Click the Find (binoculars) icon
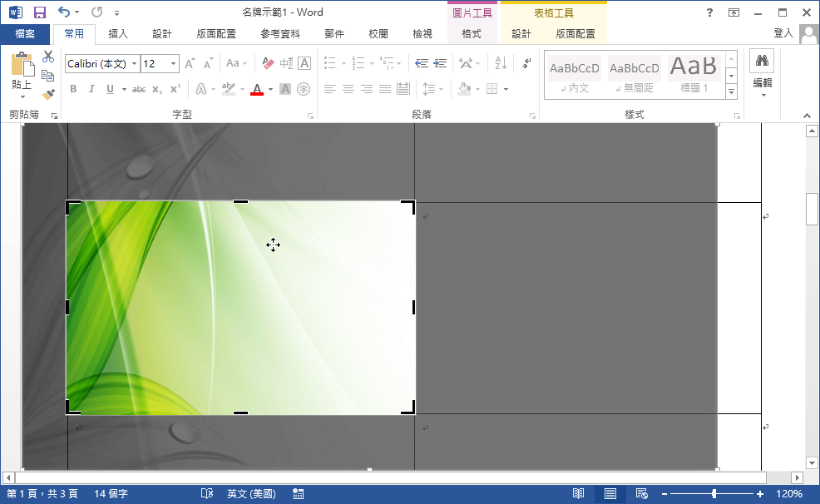This screenshot has height=504, width=820. point(763,60)
